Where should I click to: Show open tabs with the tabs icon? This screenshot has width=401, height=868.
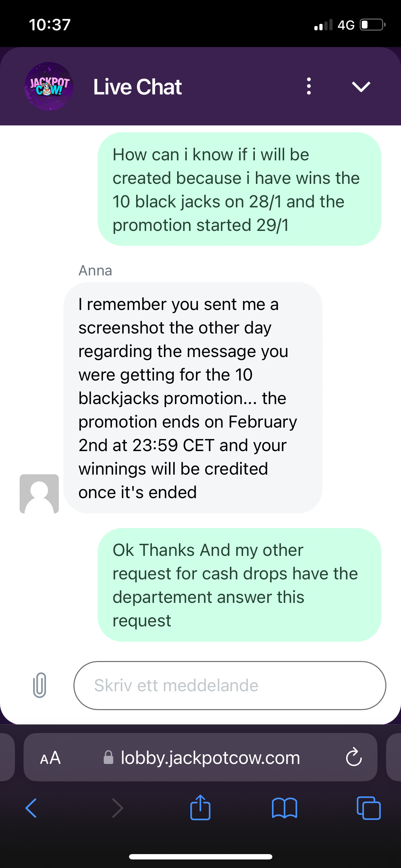[369, 808]
